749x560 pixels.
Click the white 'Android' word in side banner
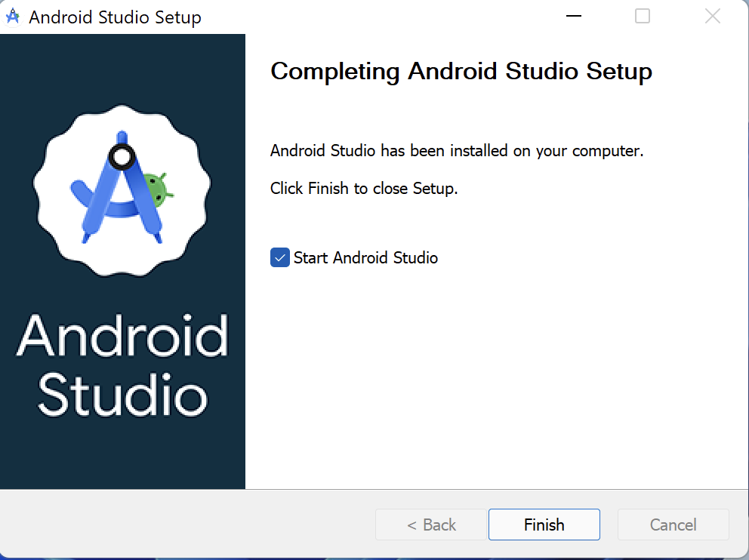[122, 337]
